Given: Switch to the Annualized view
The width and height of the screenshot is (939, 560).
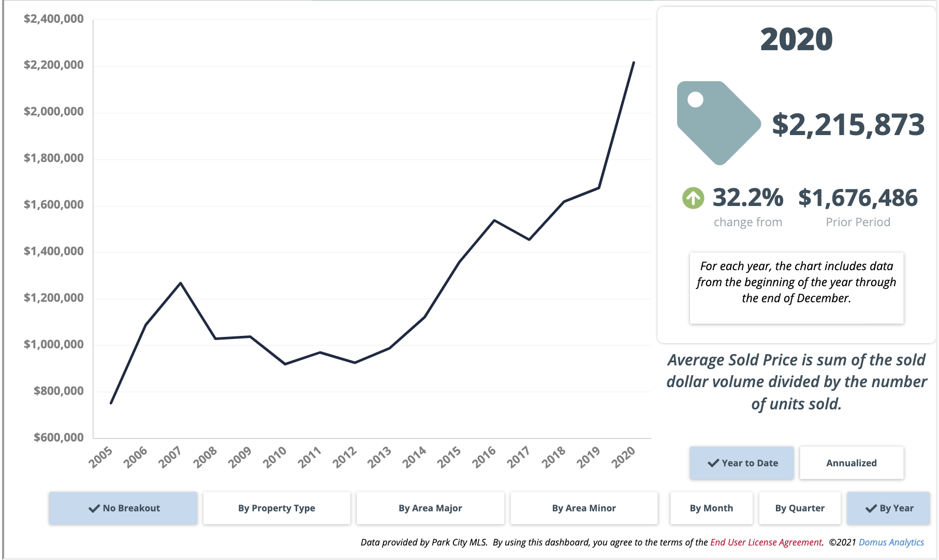Looking at the screenshot, I should [x=852, y=463].
